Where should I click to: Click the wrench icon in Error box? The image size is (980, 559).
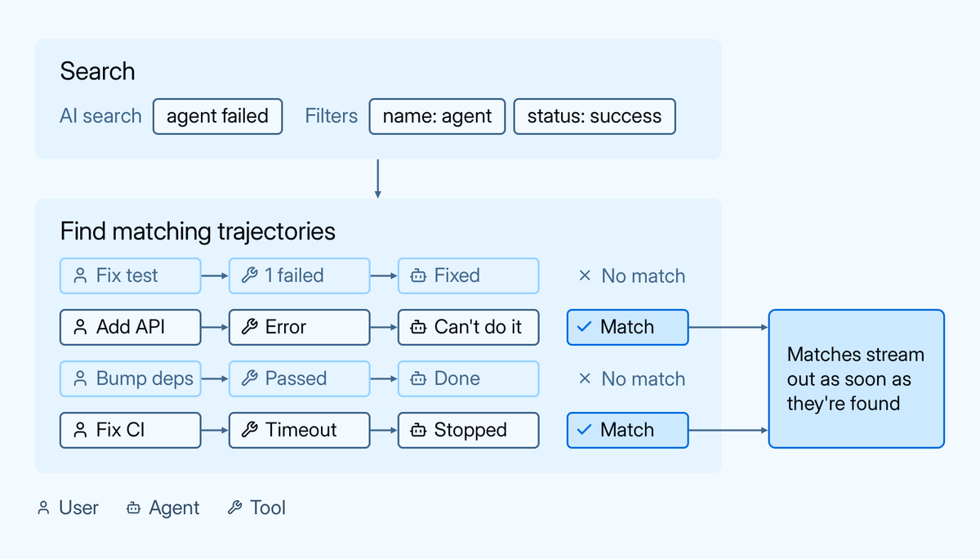tap(249, 328)
